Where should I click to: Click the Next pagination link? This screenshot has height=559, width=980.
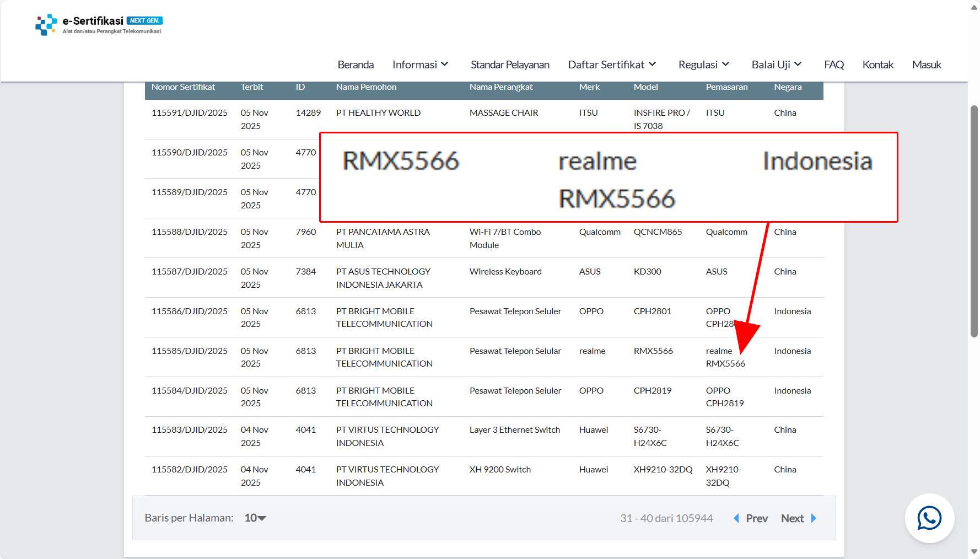[792, 518]
